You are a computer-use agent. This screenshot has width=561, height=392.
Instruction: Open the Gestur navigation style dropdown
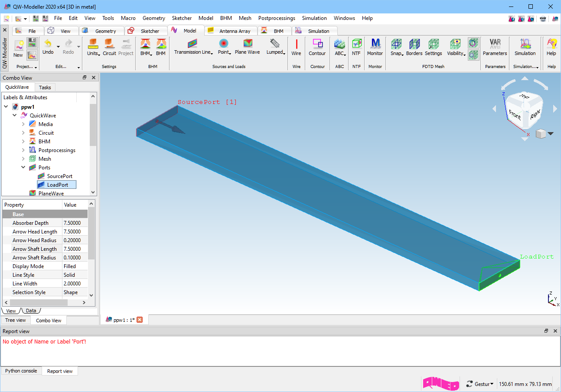pos(480,384)
